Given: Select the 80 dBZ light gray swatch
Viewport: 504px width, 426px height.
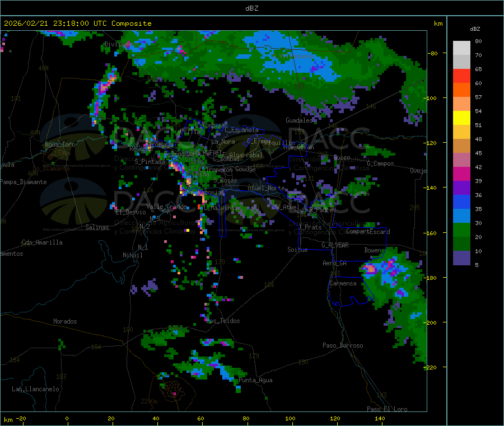Looking at the screenshot, I should [x=461, y=48].
